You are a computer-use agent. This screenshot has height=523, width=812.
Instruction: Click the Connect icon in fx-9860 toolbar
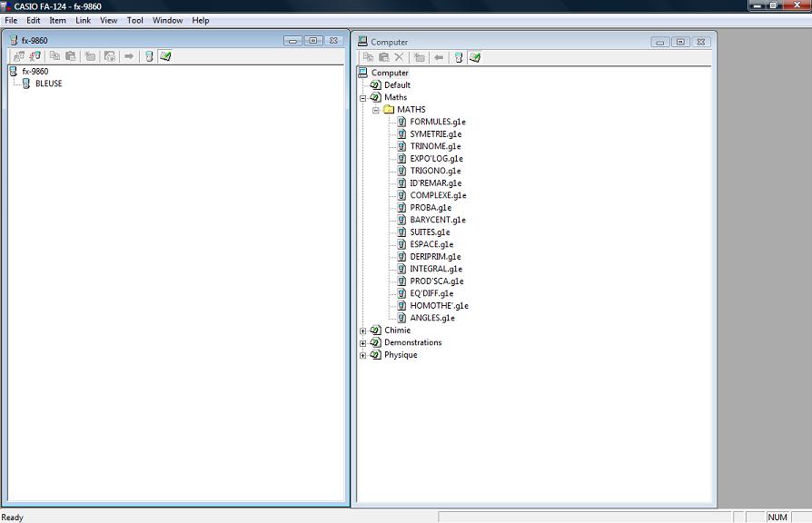pyautogui.click(x=19, y=56)
